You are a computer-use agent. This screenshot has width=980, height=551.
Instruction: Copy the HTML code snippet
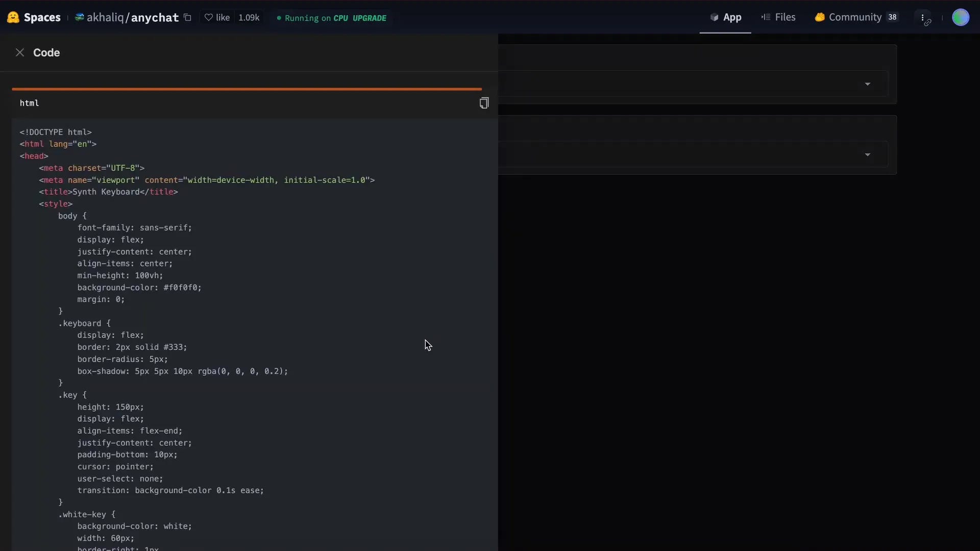483,103
